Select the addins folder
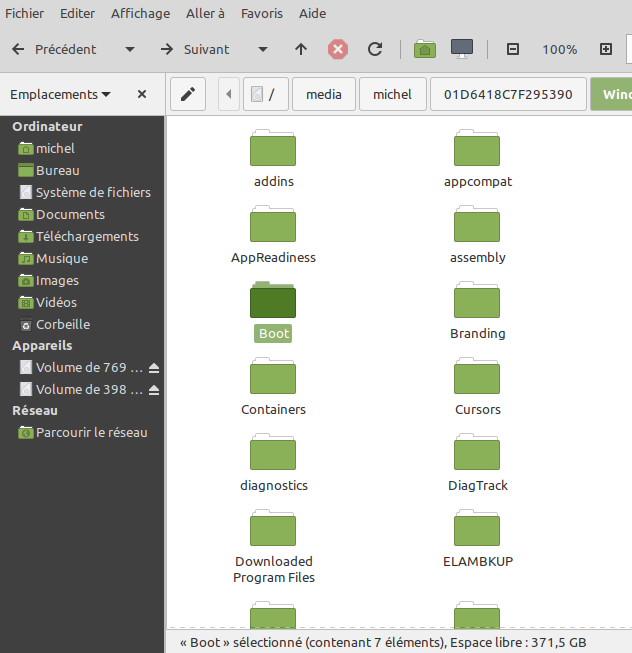Image resolution: width=632 pixels, height=653 pixels. (273, 158)
